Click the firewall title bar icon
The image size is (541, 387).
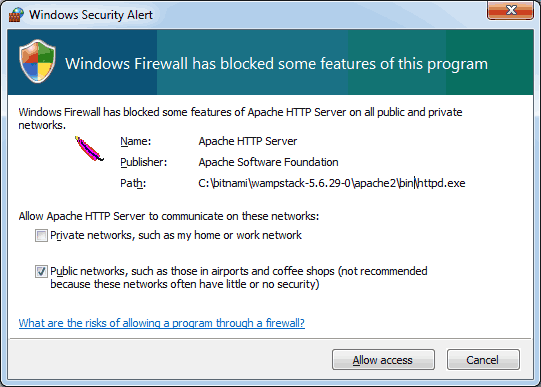pyautogui.click(x=16, y=14)
